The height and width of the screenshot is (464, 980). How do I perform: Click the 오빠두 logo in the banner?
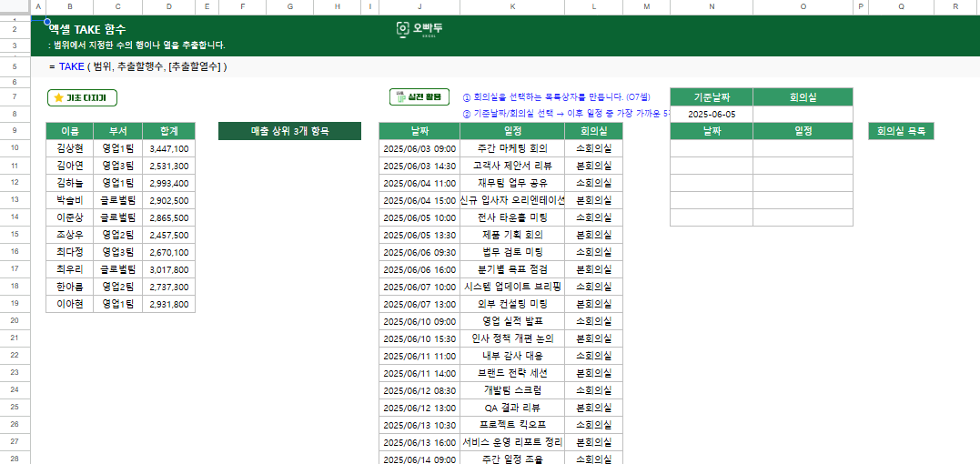click(x=420, y=29)
